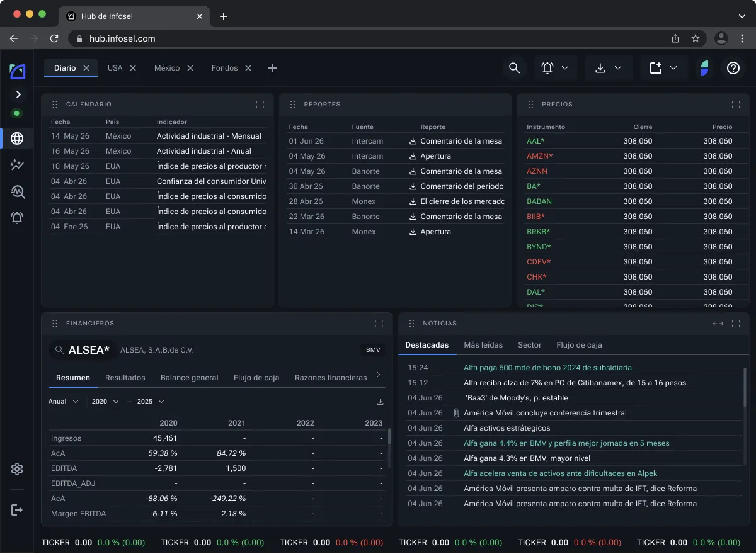Open the Anual period dropdown
Viewport: 756px width, 554px height.
pos(64,402)
